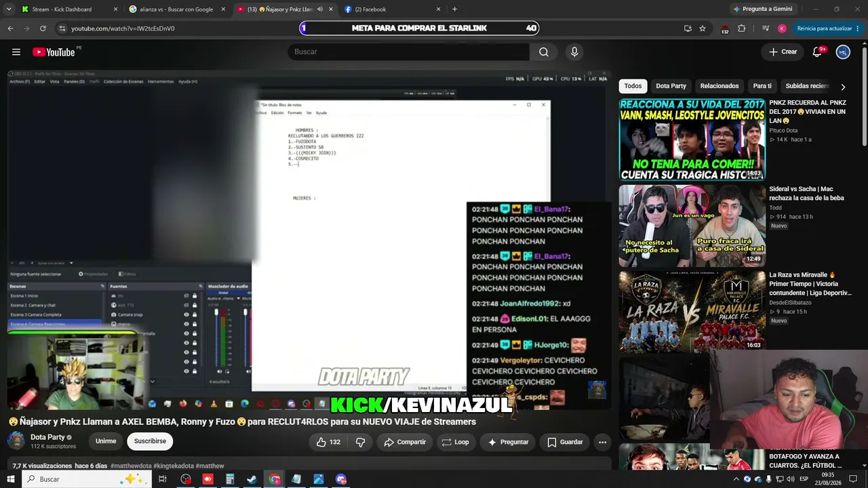Open the Dota Party channel name link

point(47,437)
